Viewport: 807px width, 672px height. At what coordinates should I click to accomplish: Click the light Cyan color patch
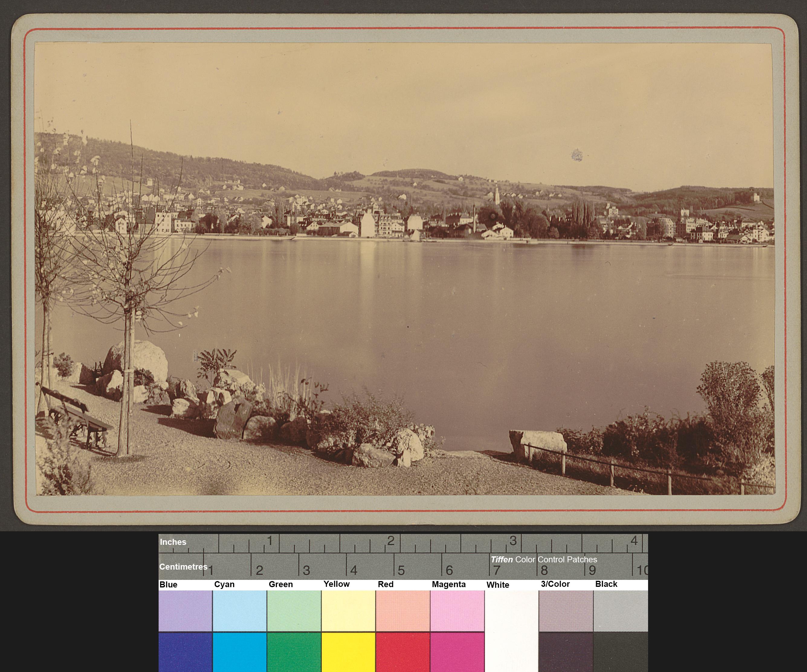[239, 610]
